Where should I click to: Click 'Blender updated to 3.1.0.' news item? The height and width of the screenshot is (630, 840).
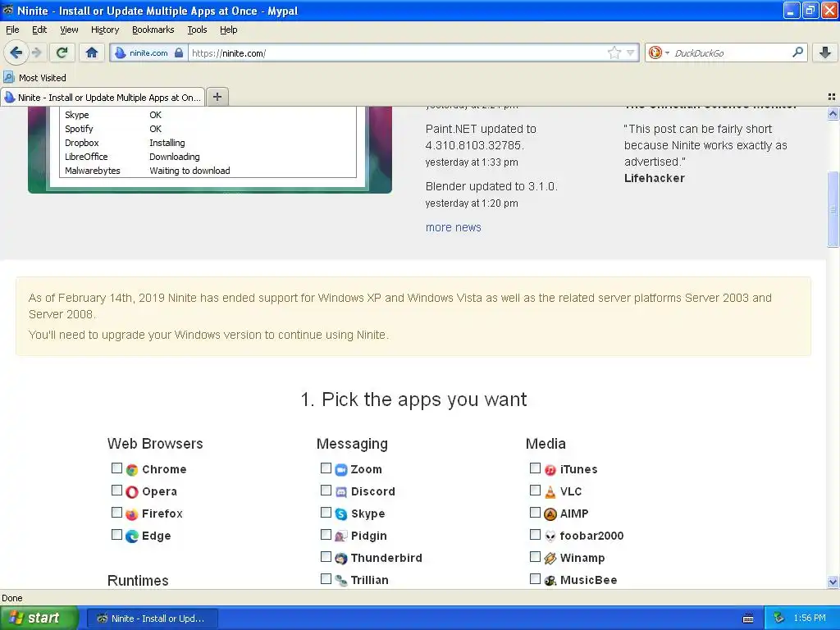pos(491,186)
